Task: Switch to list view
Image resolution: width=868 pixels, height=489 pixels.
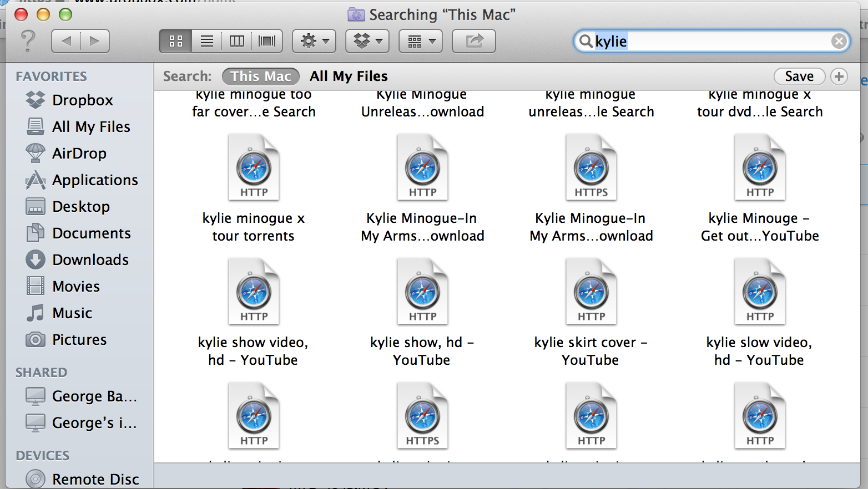Action: (207, 41)
